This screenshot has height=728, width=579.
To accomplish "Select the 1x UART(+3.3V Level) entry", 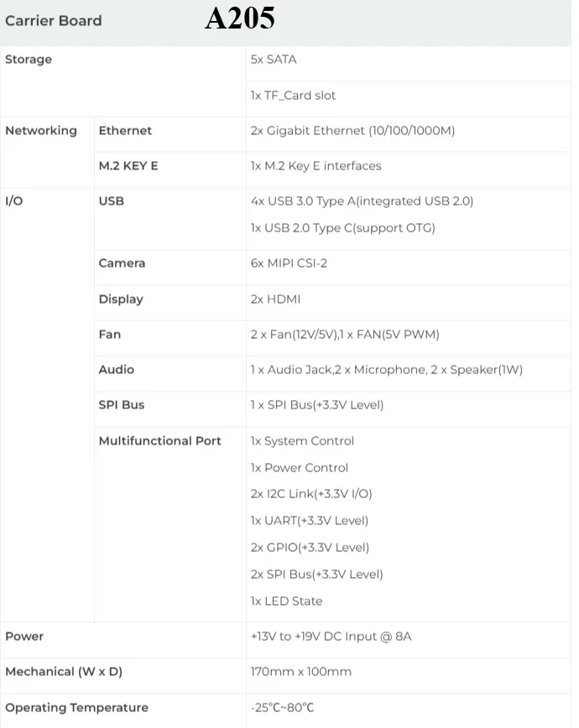I will click(x=309, y=521).
